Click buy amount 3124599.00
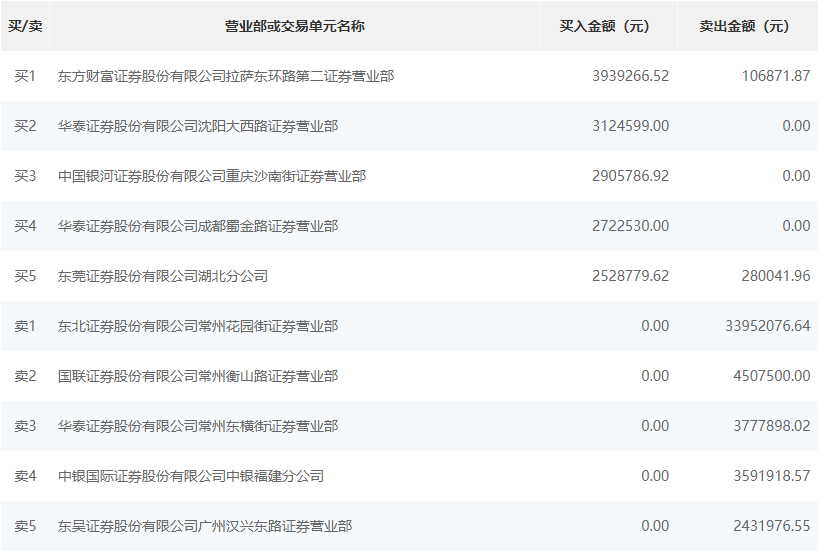 click(630, 126)
